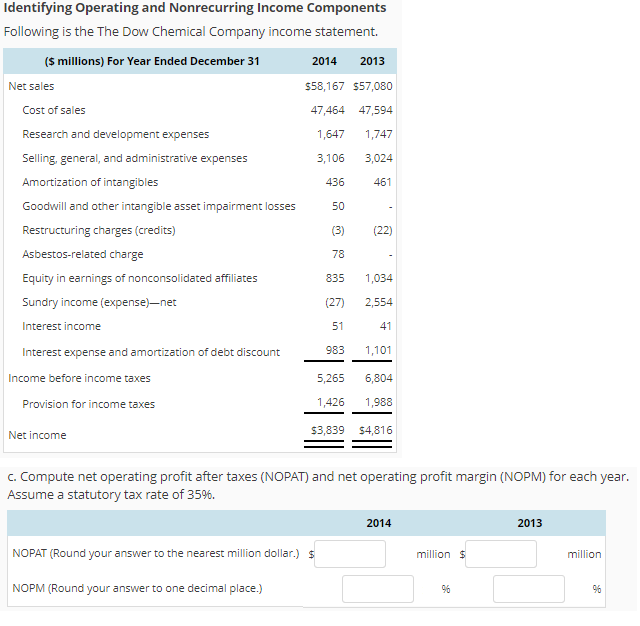640x626 pixels.
Task: Click the answer table 2014 header
Action: point(379,524)
